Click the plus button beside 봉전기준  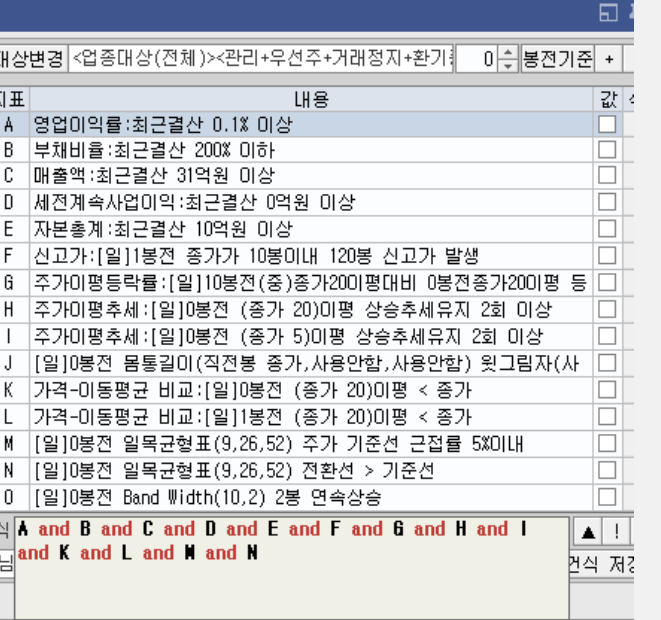[608, 59]
